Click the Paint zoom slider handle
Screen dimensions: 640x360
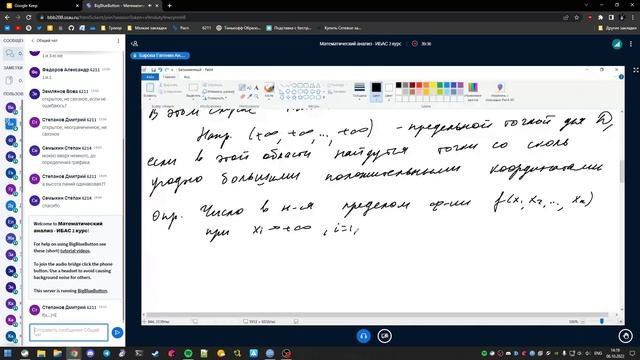point(602,322)
